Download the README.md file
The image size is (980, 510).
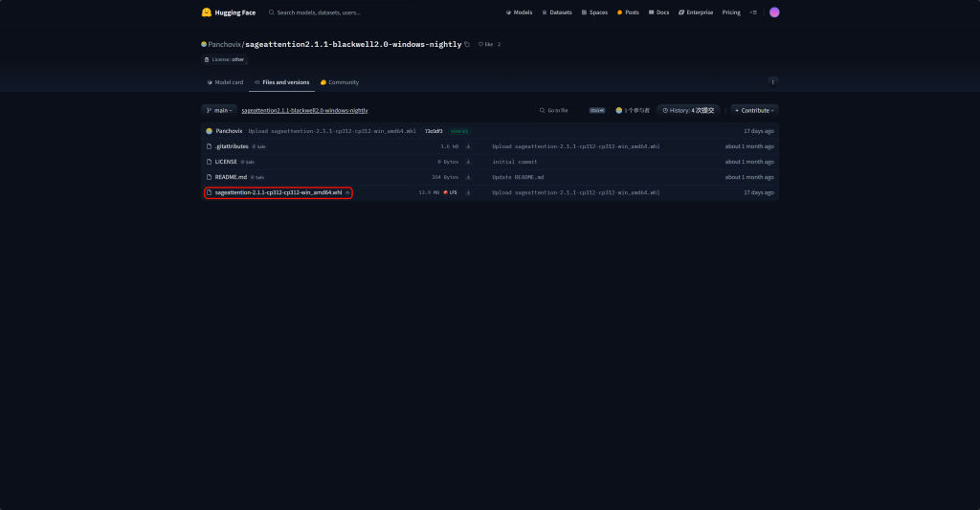[x=468, y=177]
